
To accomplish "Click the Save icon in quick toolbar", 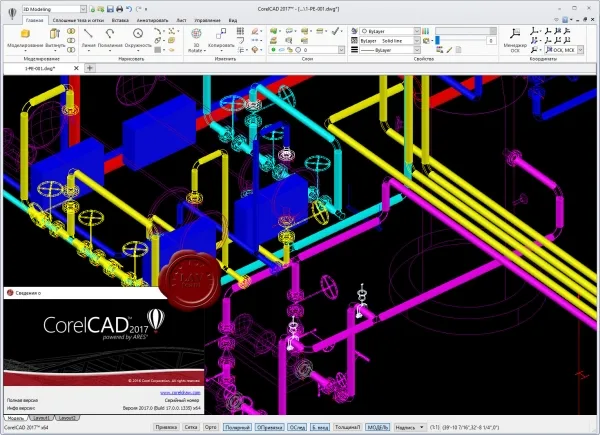I will coord(110,9).
